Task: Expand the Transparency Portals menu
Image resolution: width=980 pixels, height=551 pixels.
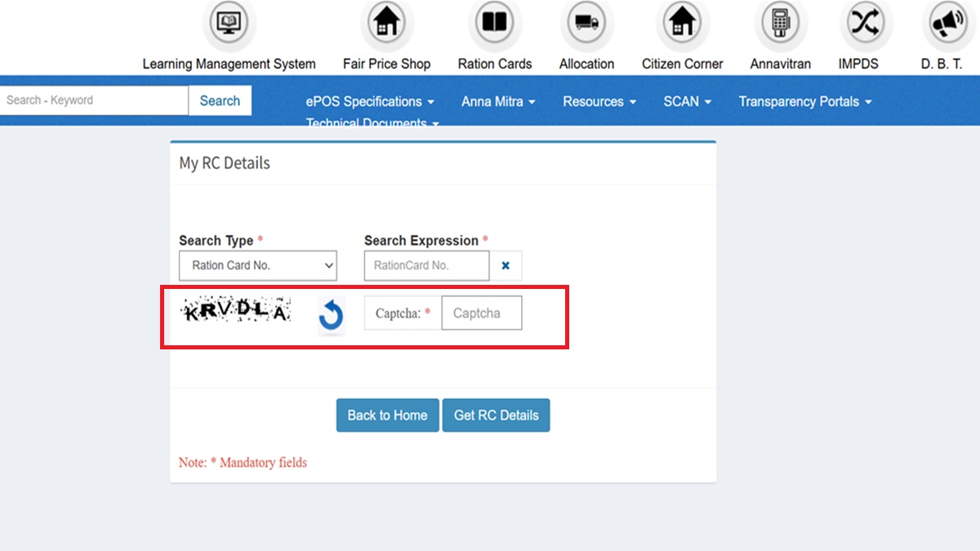Action: point(805,102)
